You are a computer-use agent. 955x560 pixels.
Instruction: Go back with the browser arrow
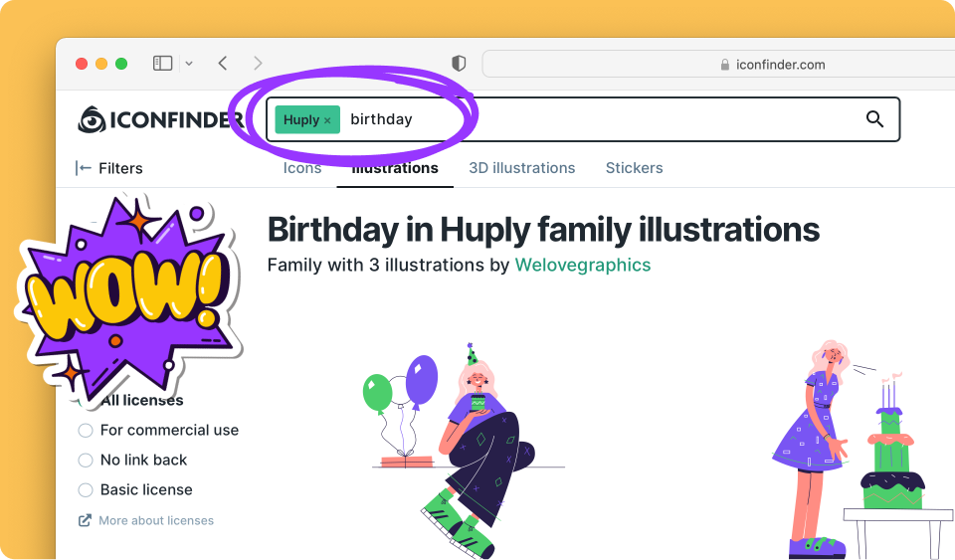(x=223, y=64)
